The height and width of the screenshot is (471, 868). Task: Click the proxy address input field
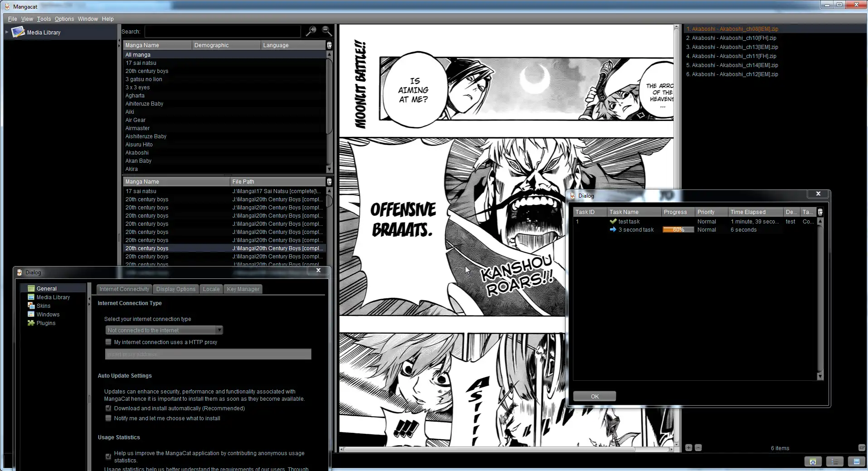pos(208,354)
